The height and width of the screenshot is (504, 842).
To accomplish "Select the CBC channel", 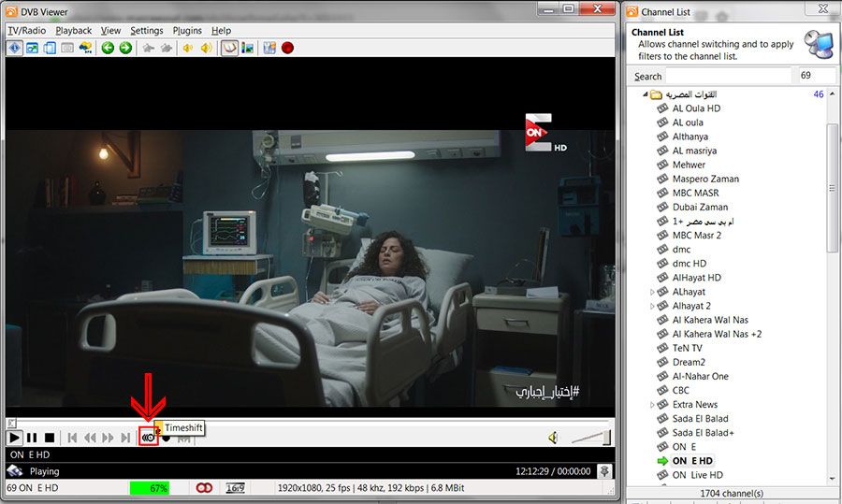I will [x=680, y=390].
